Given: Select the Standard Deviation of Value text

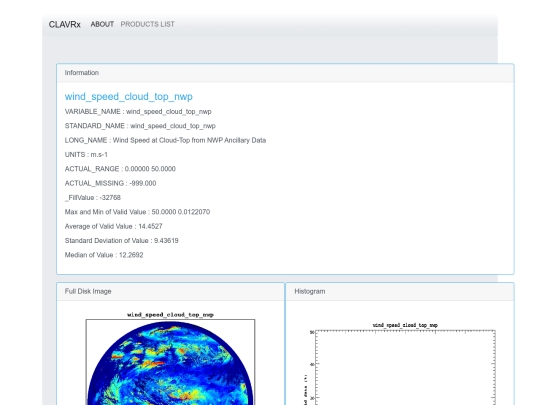Looking at the screenshot, I should click(122, 241).
